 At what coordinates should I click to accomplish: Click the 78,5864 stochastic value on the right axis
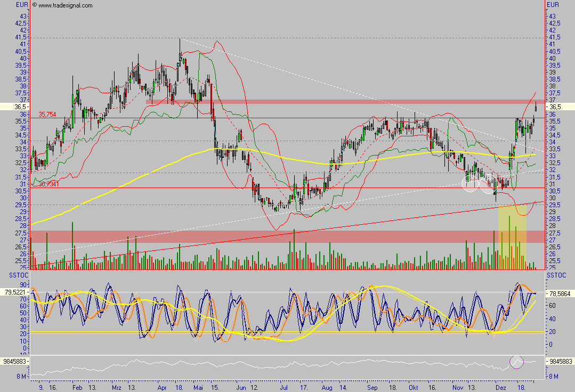coord(562,293)
